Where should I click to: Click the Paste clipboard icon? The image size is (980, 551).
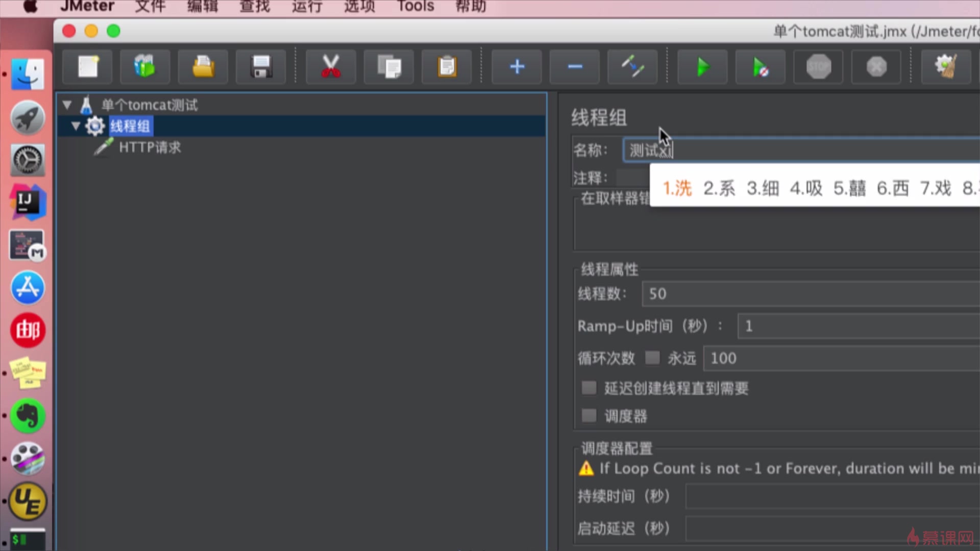coord(447,67)
